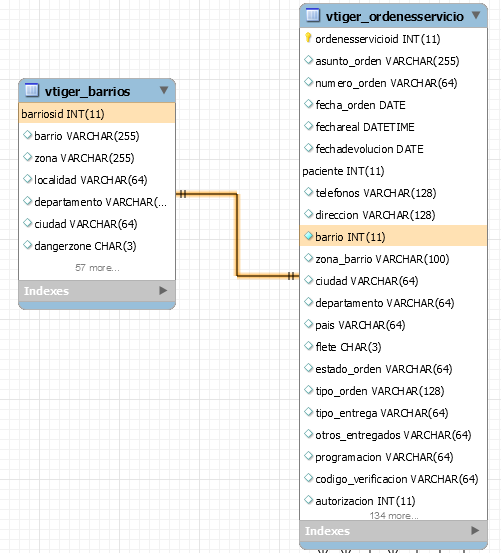
Task: Select the barriosid INT(11) column row
Action: click(x=97, y=113)
